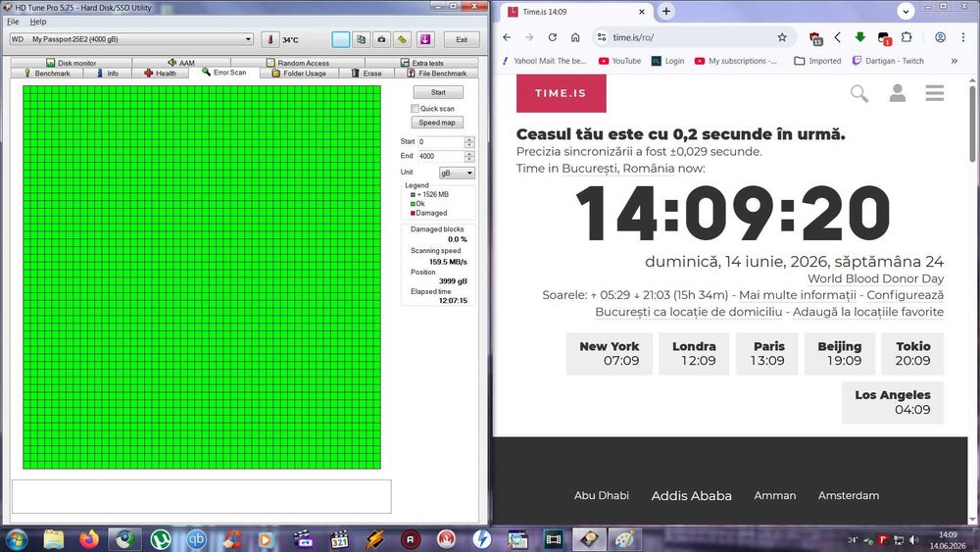Open the World Blood Donor Day link
The image size is (980, 552).
pos(875,278)
